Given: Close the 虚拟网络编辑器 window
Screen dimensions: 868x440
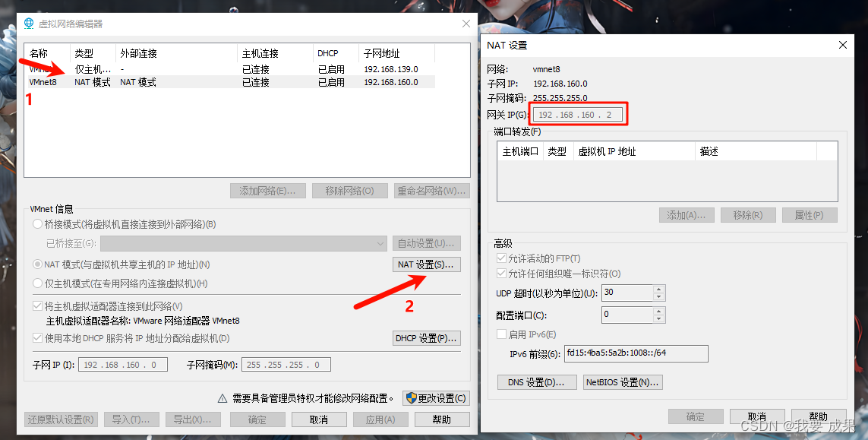Looking at the screenshot, I should pyautogui.click(x=466, y=24).
